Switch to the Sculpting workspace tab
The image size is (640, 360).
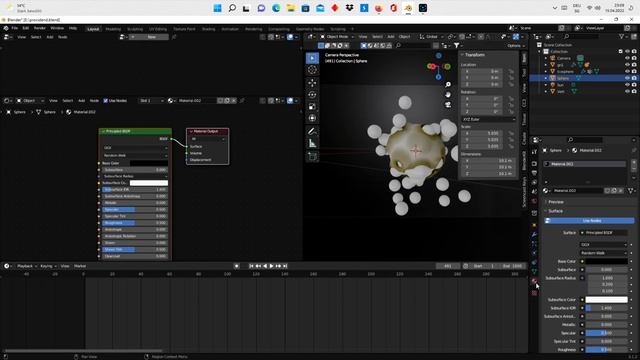coord(135,29)
